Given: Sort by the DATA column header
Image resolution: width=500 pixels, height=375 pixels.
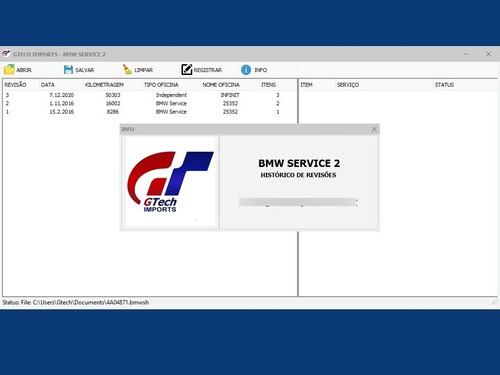Looking at the screenshot, I should pos(48,85).
